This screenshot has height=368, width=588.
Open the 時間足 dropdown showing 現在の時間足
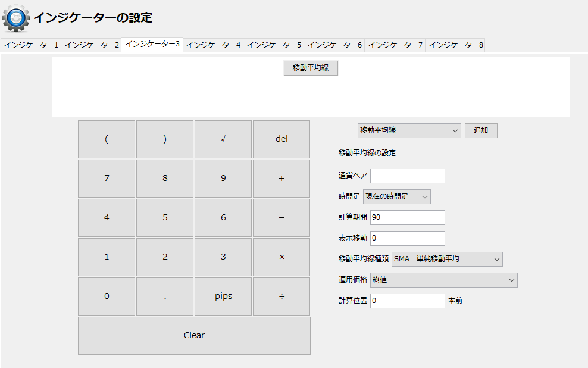(x=397, y=197)
